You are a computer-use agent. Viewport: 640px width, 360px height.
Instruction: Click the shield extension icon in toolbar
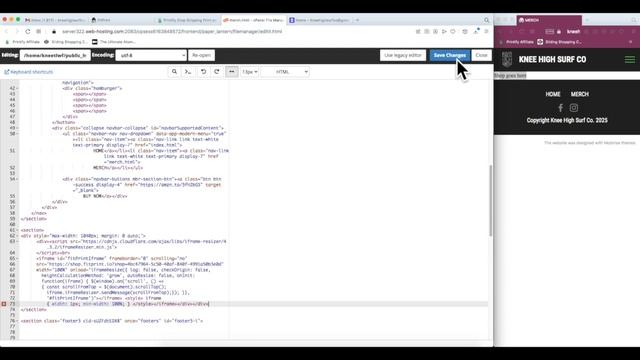point(453,31)
